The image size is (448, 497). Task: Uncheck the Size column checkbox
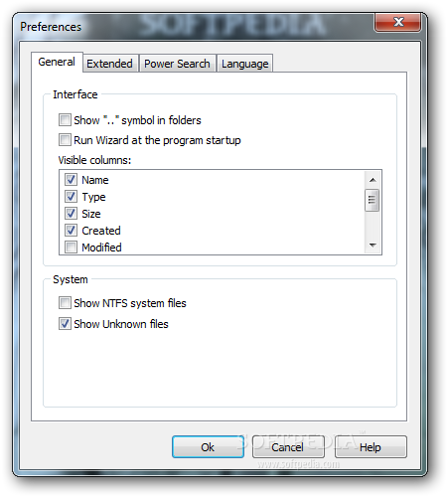pos(71,214)
